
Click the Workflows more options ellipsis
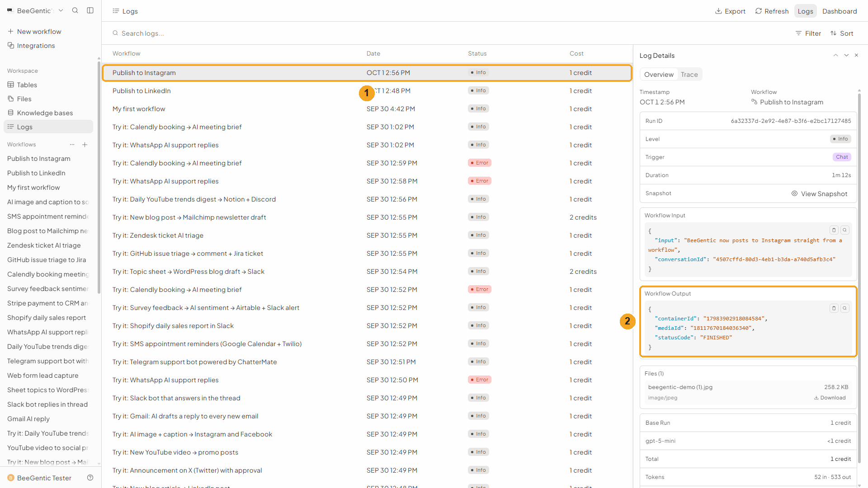[72, 145]
